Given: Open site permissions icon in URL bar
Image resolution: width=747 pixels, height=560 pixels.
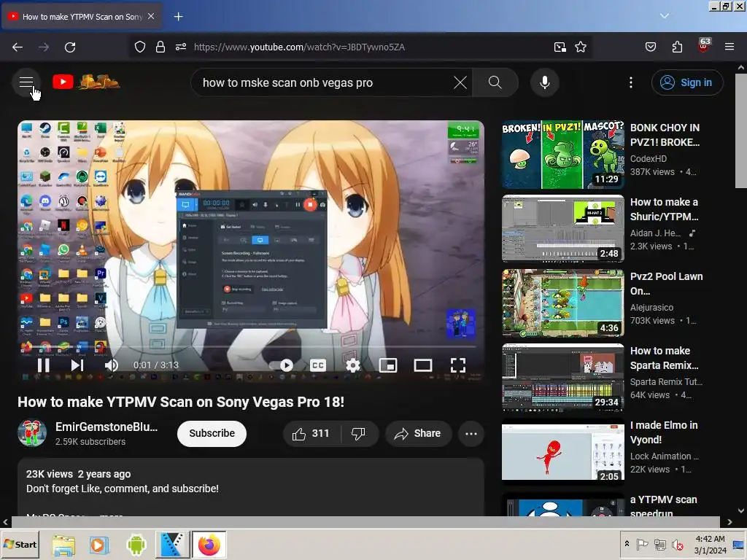Looking at the screenshot, I should click(181, 47).
